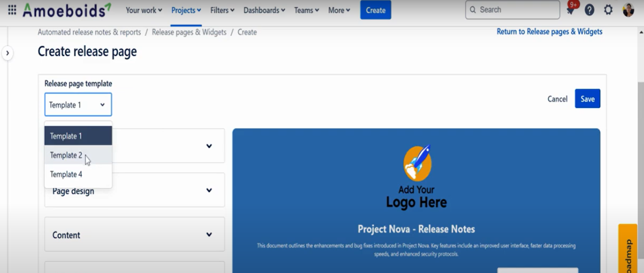Expand the topmost collapsed section chevron
The image size is (644, 273).
click(x=209, y=146)
